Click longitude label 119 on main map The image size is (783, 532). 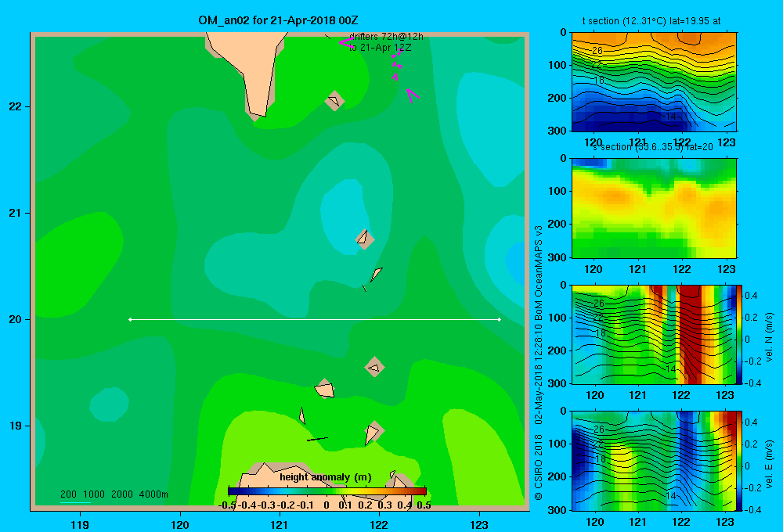click(81, 525)
